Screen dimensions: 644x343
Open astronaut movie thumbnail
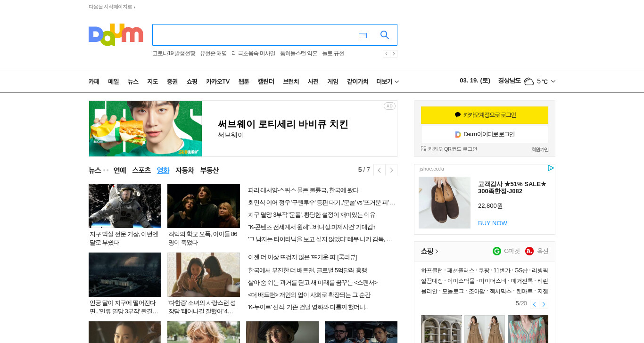[x=125, y=206]
